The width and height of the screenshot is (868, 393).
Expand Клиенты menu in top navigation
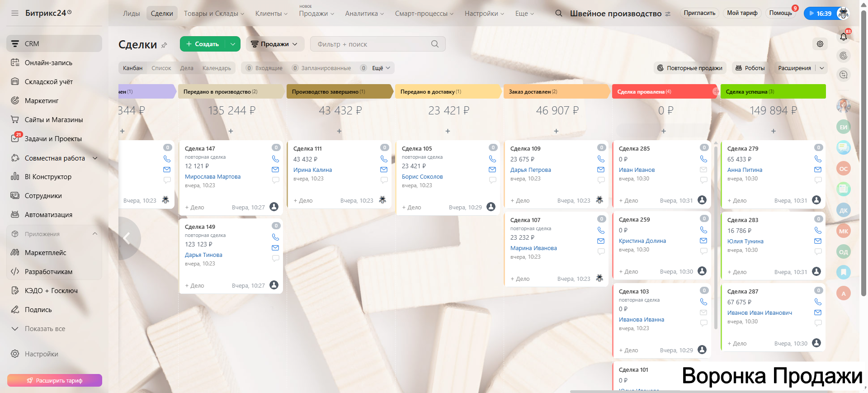tap(271, 14)
